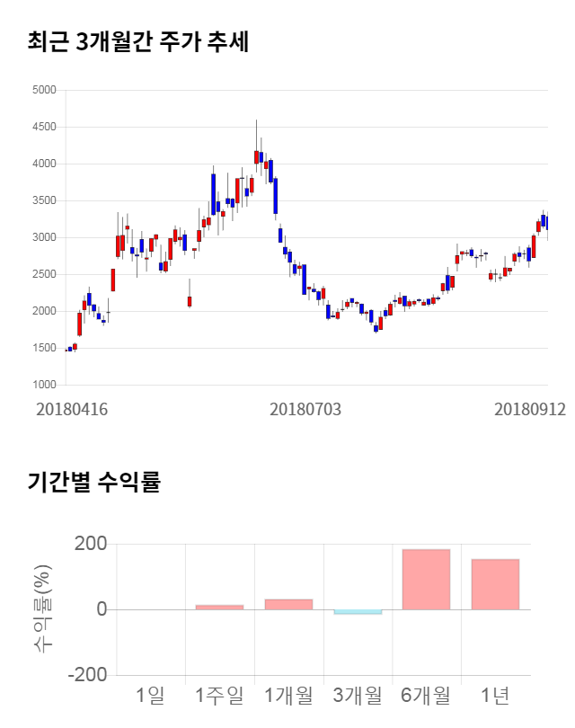
Task: Choose the '3개월' period axis label
Action: [x=358, y=695]
